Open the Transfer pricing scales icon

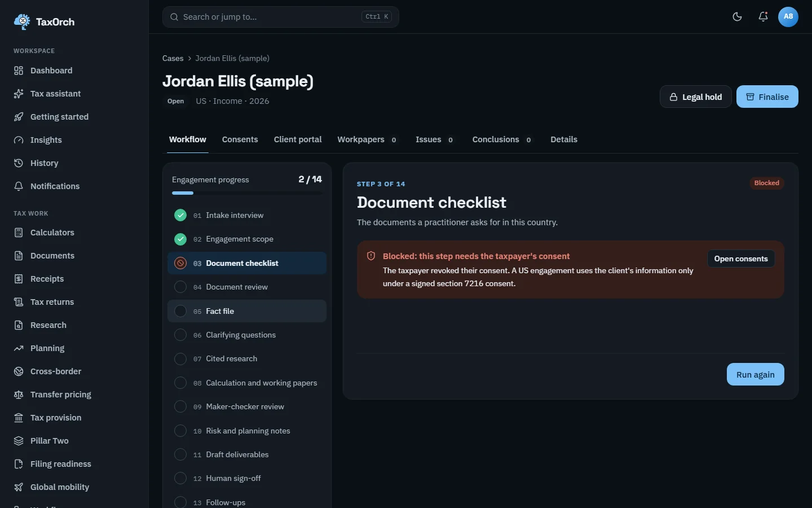click(19, 395)
